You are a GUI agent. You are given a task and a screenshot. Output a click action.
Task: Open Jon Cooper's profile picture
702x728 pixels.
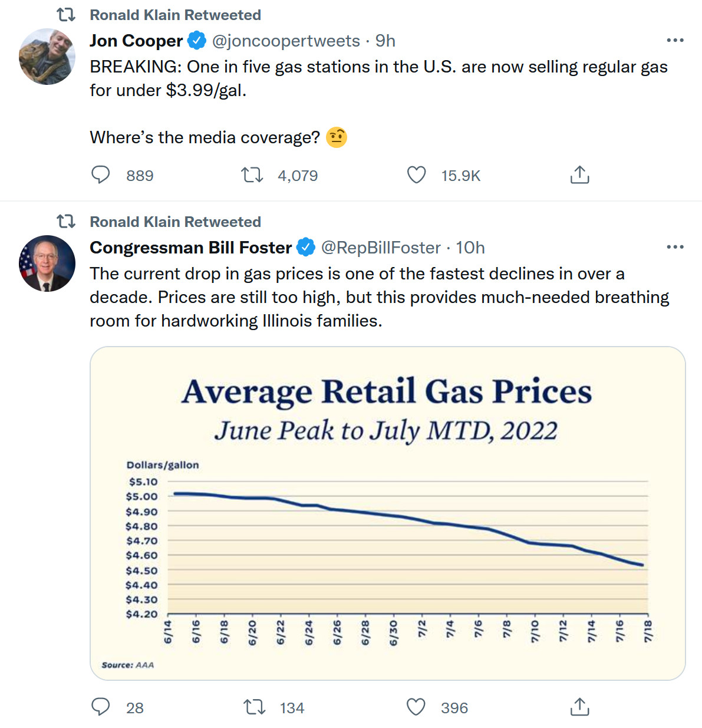[47, 57]
